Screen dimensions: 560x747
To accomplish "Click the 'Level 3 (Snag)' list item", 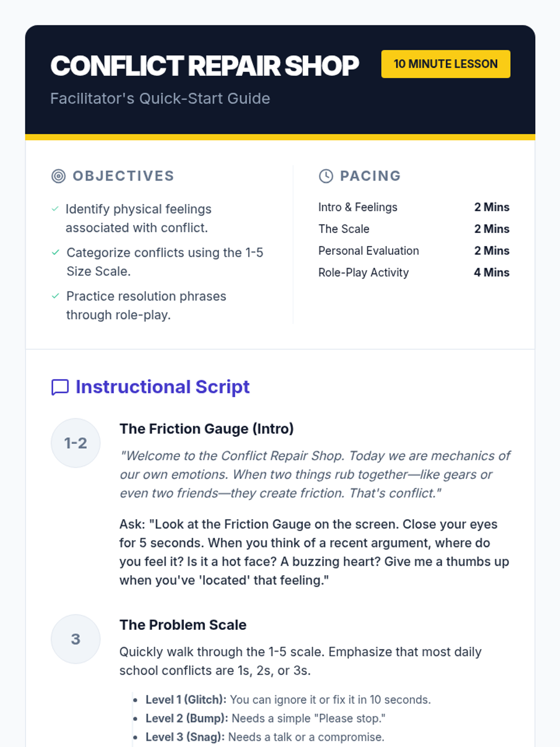I will pos(265,737).
